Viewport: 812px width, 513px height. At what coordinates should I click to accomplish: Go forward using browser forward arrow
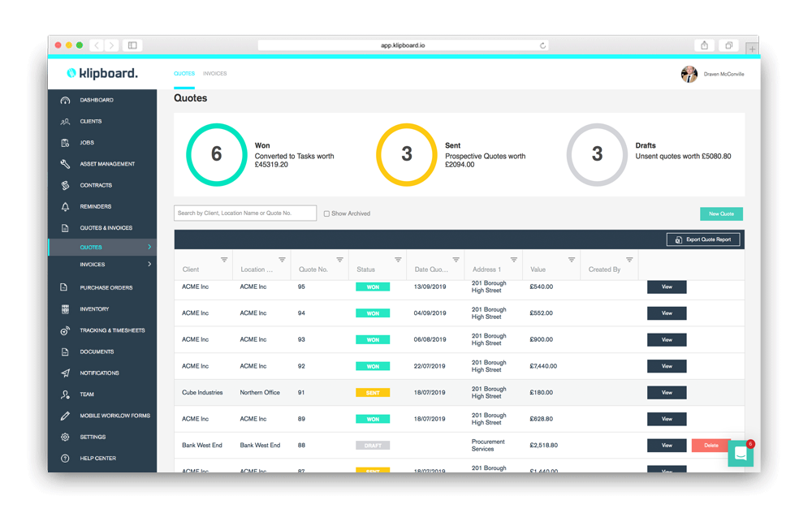[x=111, y=45]
